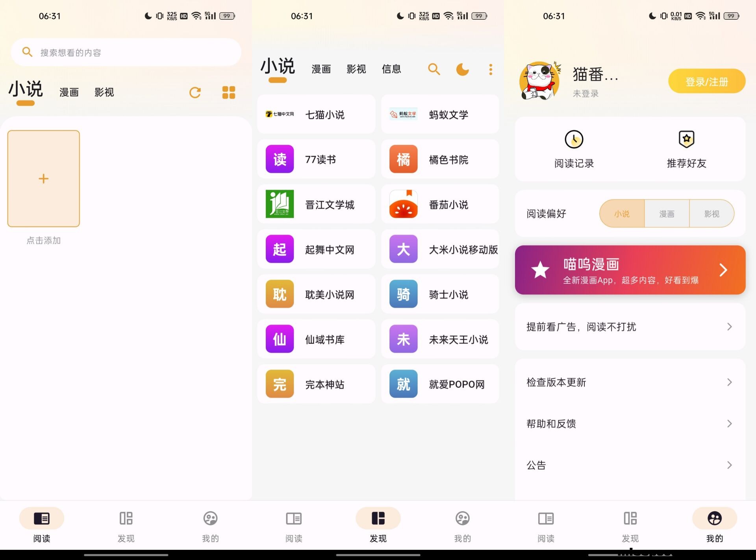
Task: Focus the search box on the reading screen
Action: point(126,52)
